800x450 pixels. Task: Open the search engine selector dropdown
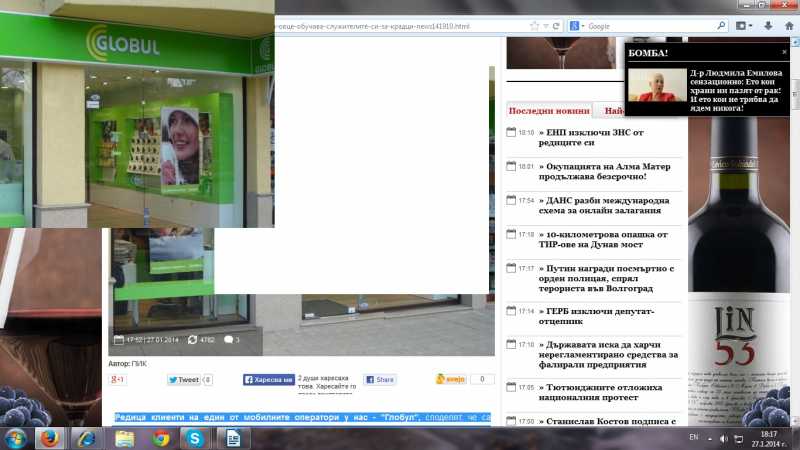[577, 26]
